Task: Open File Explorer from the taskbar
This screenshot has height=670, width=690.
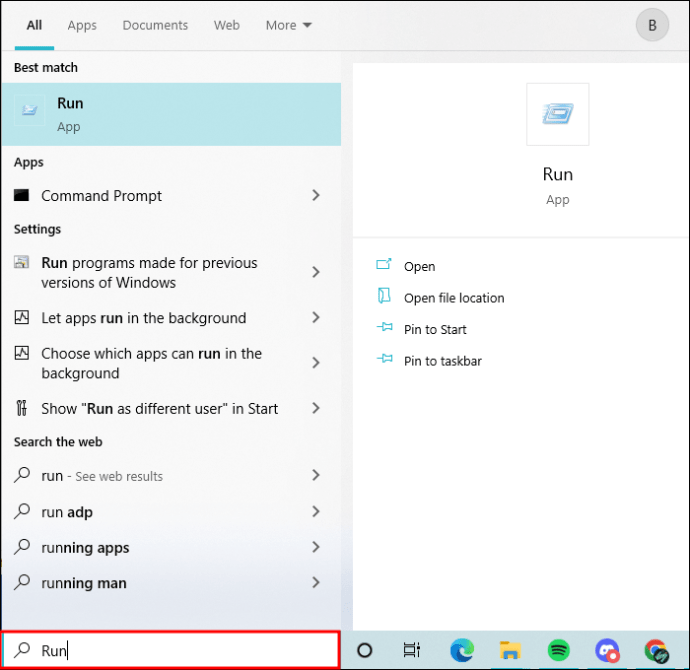Action: 510,650
